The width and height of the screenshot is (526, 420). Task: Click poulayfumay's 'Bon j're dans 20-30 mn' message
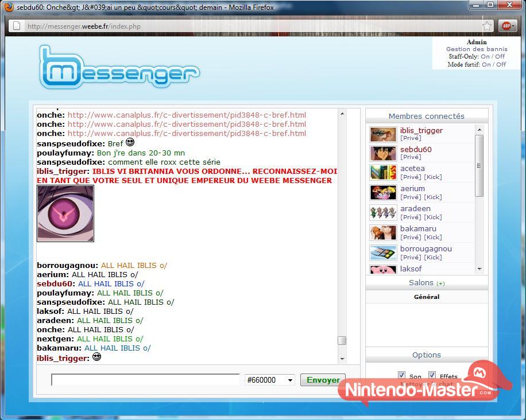coord(141,153)
